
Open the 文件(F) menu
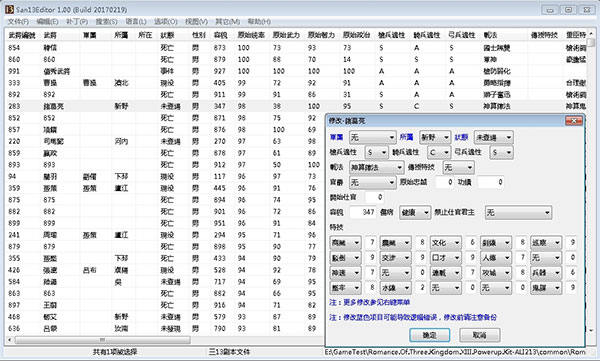tap(18, 21)
